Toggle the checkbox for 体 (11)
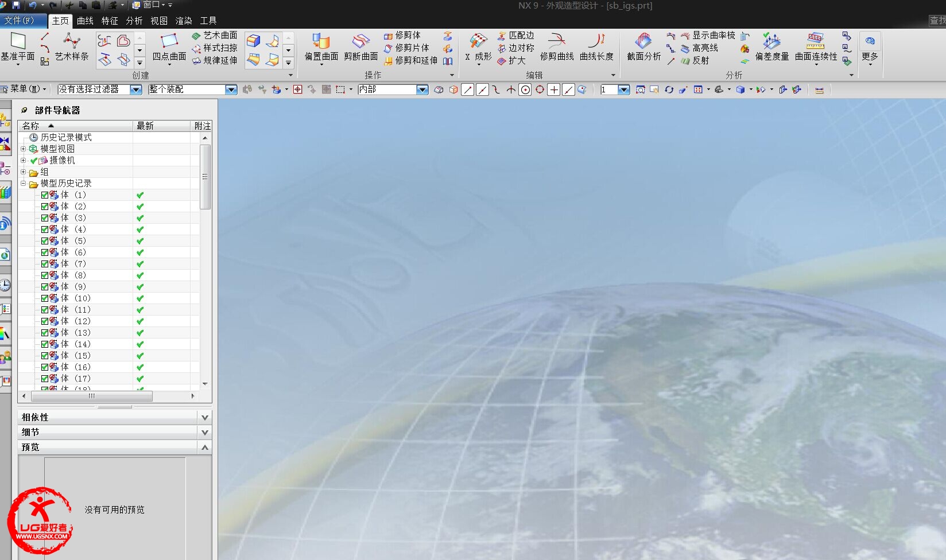The height and width of the screenshot is (560, 946). [45, 310]
